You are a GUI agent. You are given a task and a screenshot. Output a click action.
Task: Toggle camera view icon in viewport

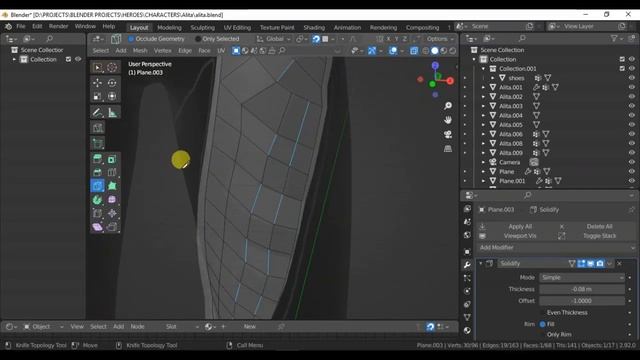(x=448, y=134)
